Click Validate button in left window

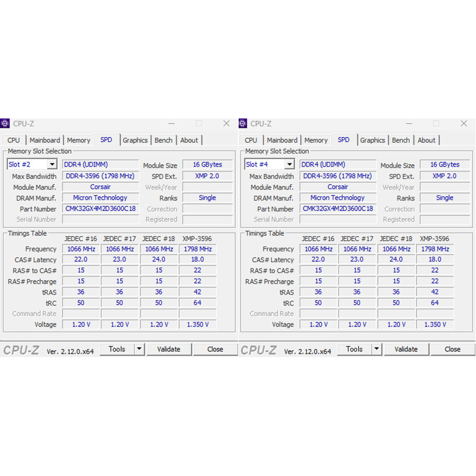click(169, 349)
